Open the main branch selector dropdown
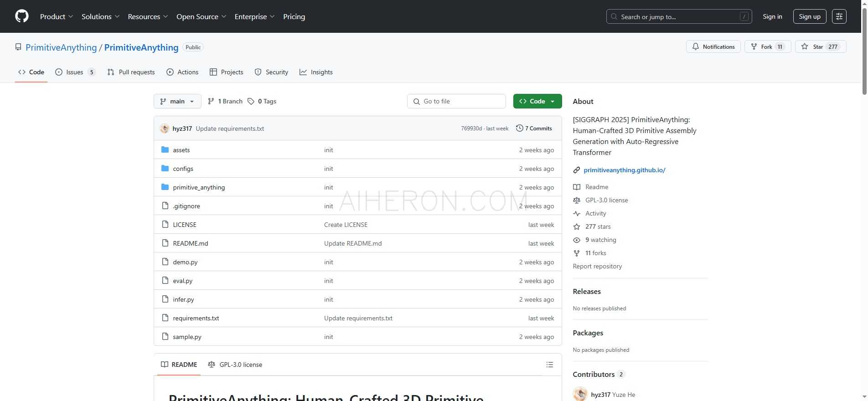 177,101
